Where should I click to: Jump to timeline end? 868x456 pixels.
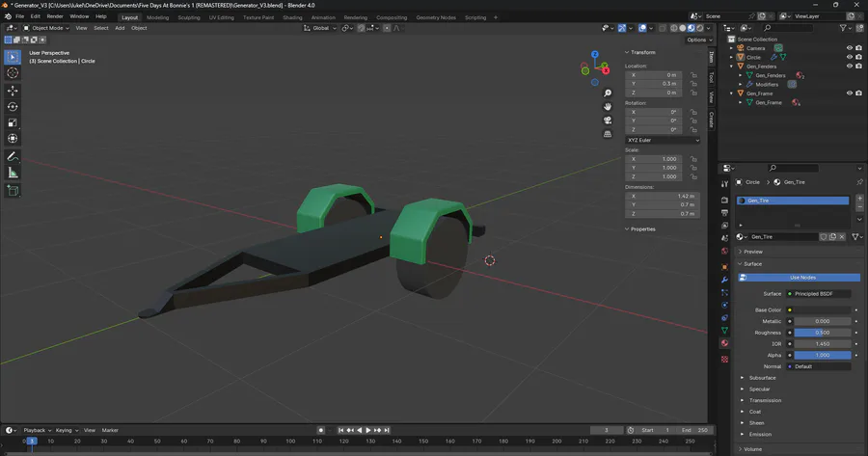(387, 430)
